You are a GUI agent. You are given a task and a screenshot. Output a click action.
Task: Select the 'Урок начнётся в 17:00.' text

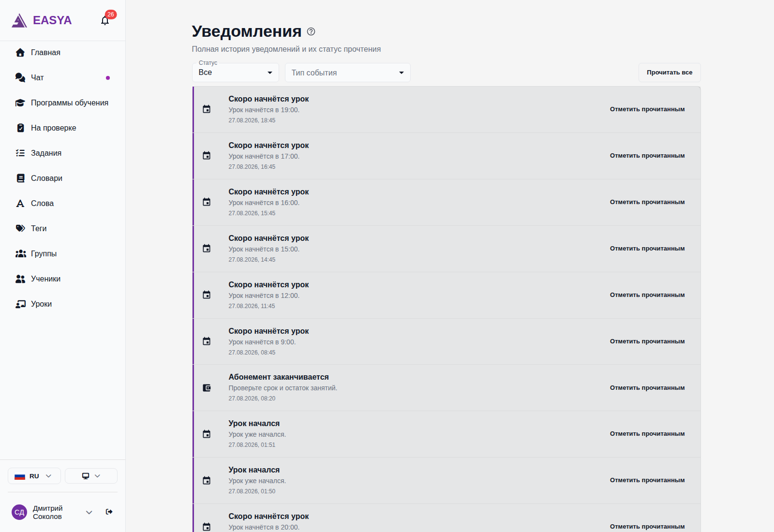point(264,157)
